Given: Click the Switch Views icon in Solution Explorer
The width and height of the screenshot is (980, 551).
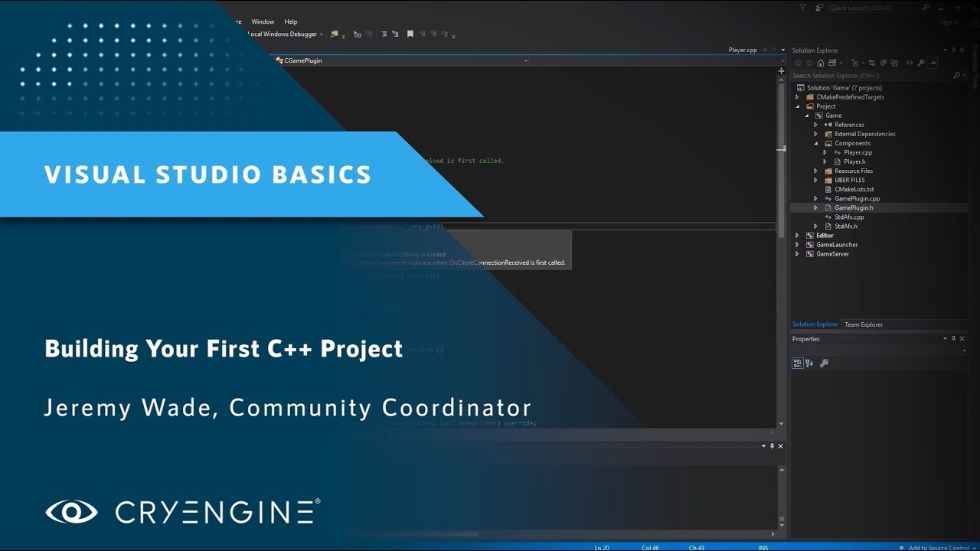Looking at the screenshot, I should tap(832, 63).
